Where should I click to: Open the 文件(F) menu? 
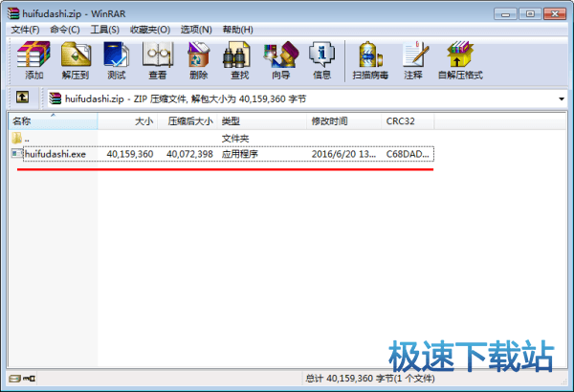pos(25,30)
